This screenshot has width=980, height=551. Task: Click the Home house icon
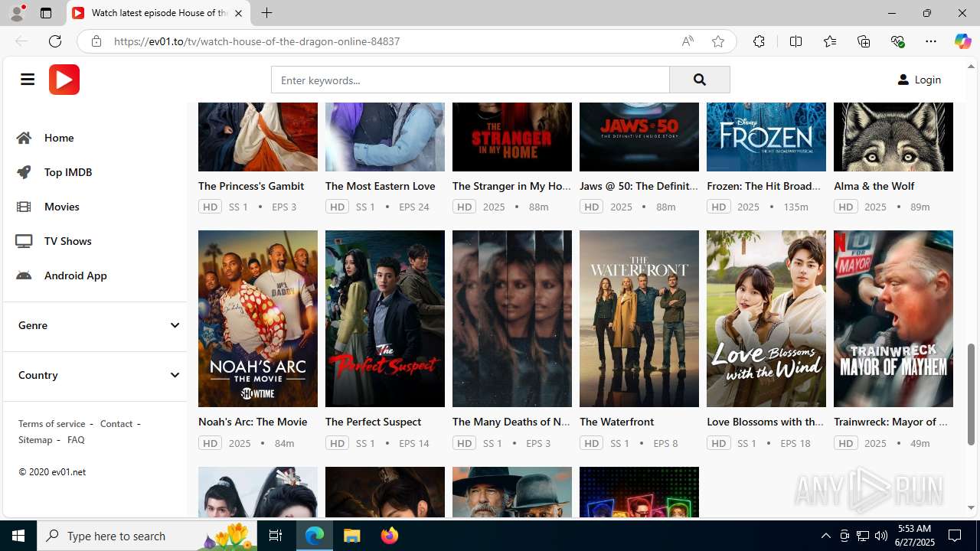[24, 138]
